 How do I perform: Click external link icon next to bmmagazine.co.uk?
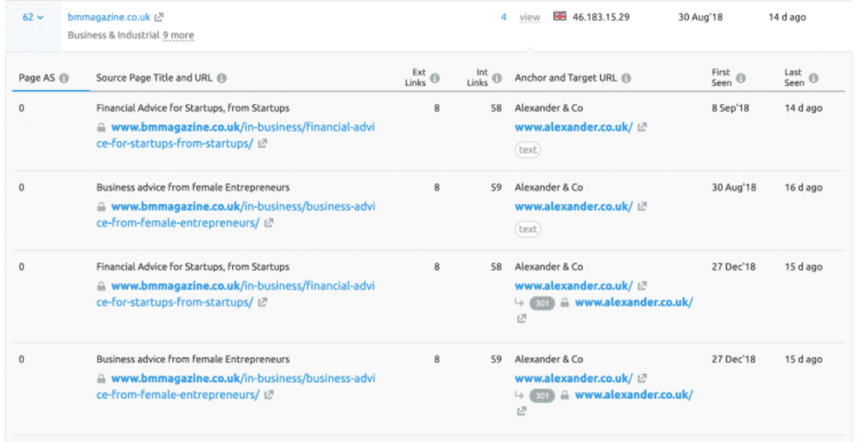[x=159, y=17]
